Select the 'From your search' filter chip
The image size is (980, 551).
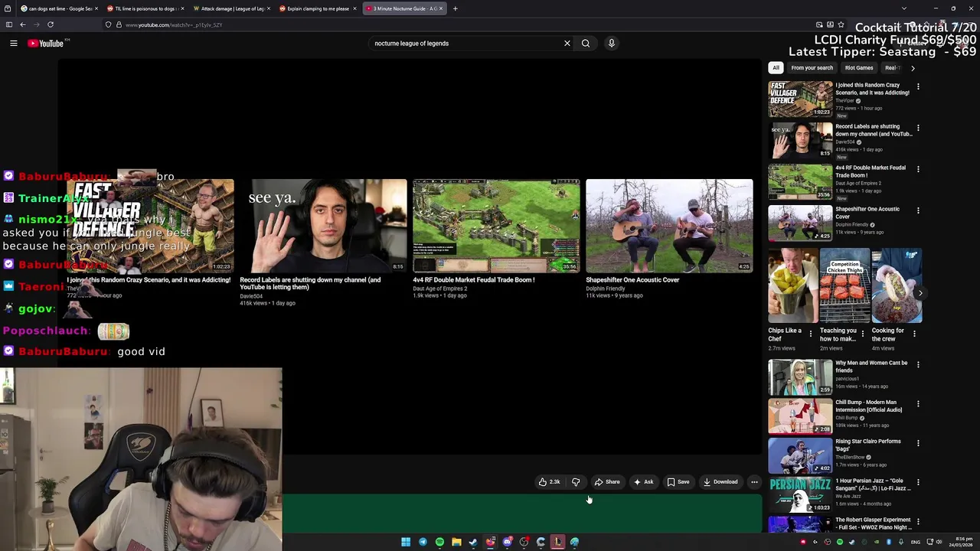point(812,67)
